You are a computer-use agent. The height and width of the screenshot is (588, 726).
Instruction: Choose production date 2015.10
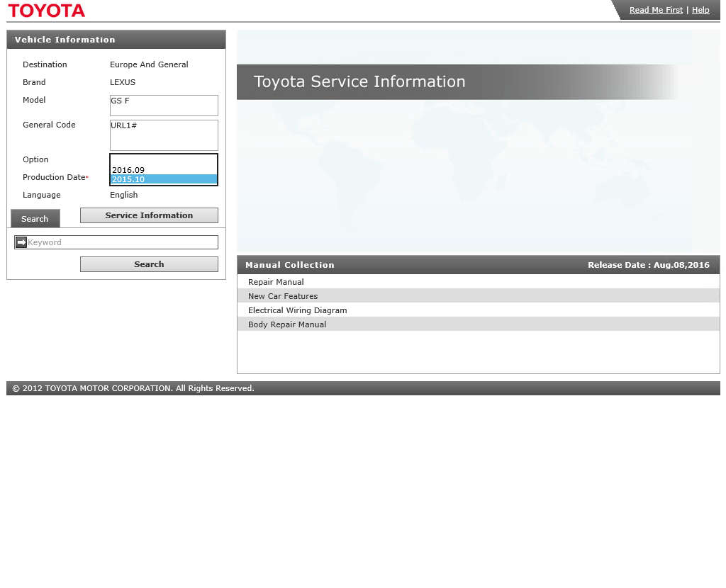click(164, 179)
